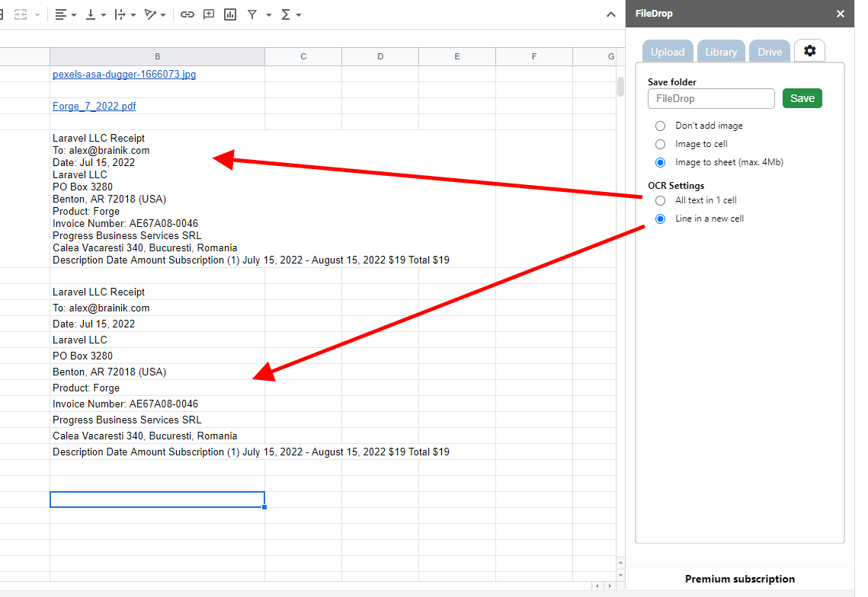Open the horizontal align dropdown arrow
This screenshot has width=868, height=597.
tap(74, 15)
